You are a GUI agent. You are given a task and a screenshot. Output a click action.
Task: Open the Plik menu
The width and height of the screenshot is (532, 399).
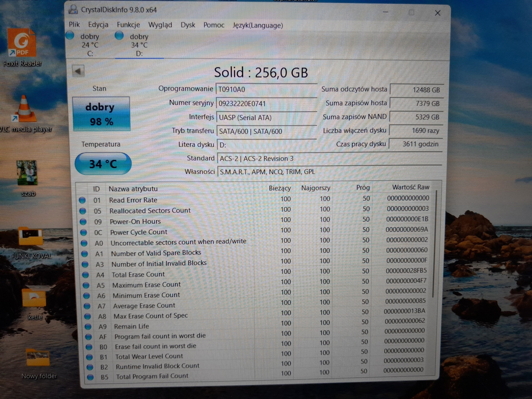[74, 25]
